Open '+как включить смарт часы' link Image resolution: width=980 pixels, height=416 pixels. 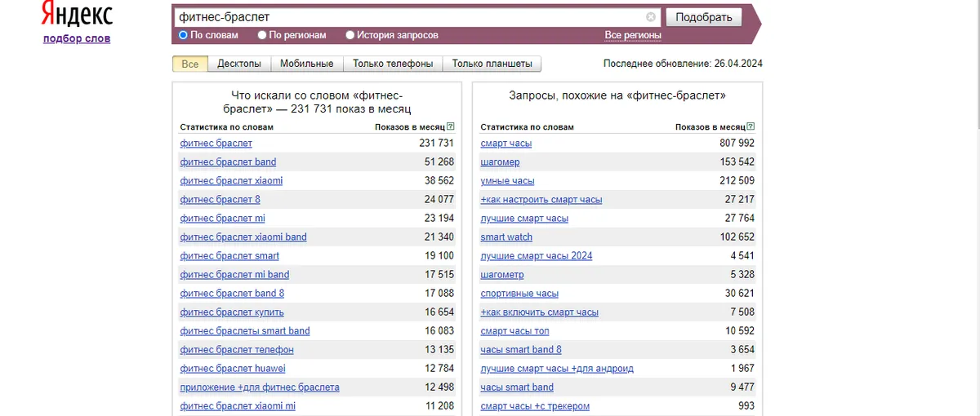coord(540,312)
